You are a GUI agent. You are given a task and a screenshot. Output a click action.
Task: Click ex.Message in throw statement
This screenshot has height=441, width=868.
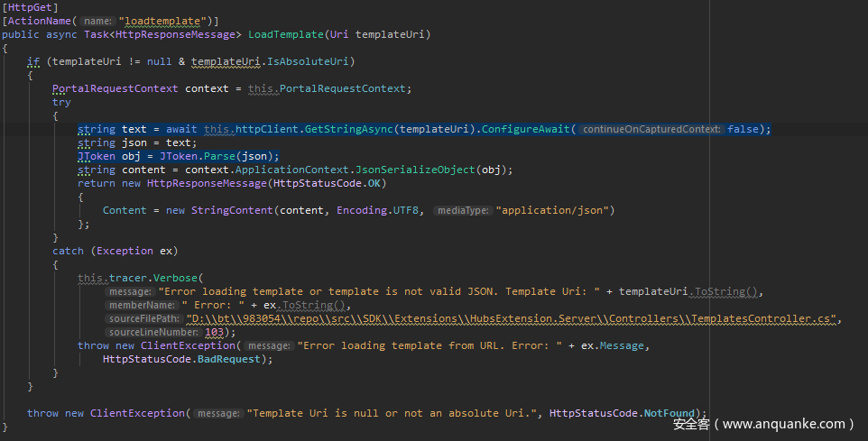tap(613, 345)
